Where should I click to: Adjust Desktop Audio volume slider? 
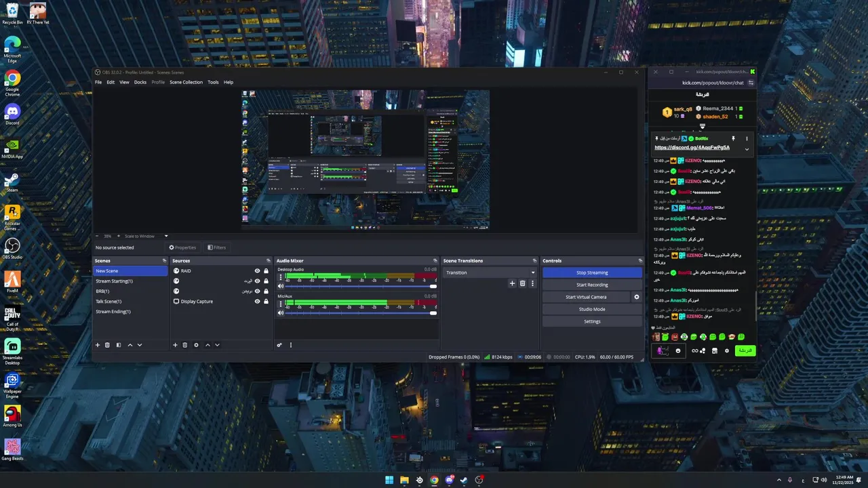[x=361, y=286]
